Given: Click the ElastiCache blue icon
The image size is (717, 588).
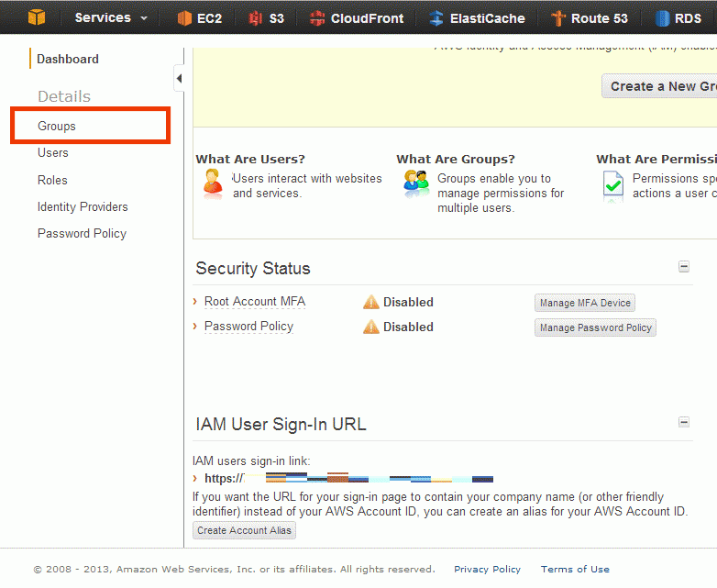Looking at the screenshot, I should (436, 18).
